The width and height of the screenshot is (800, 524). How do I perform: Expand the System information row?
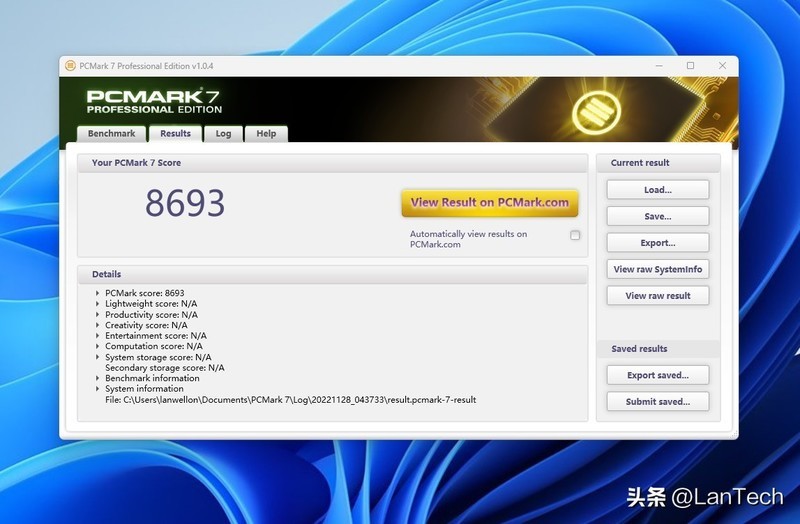pyautogui.click(x=97, y=389)
